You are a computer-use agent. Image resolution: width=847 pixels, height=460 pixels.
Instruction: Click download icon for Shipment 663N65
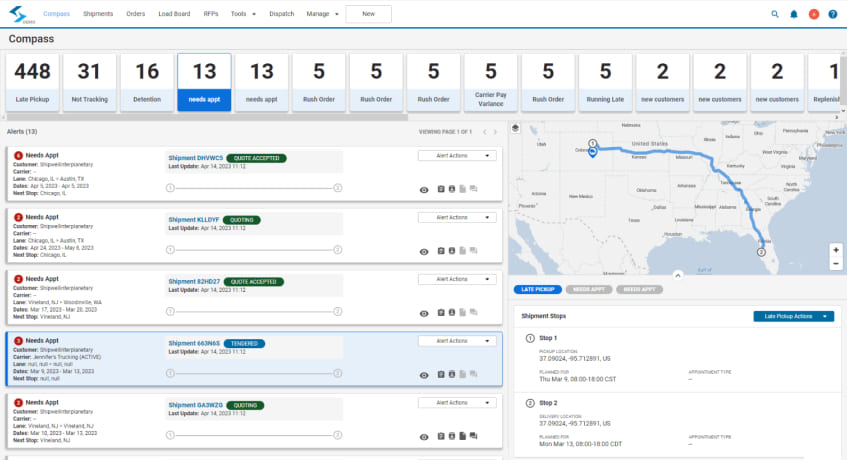(x=452, y=374)
